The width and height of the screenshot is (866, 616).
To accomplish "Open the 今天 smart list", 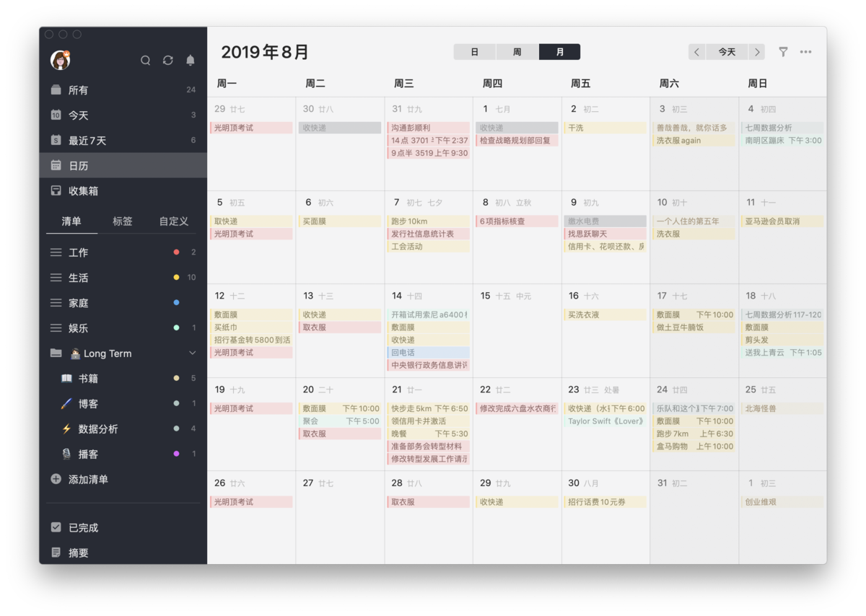I will [123, 115].
